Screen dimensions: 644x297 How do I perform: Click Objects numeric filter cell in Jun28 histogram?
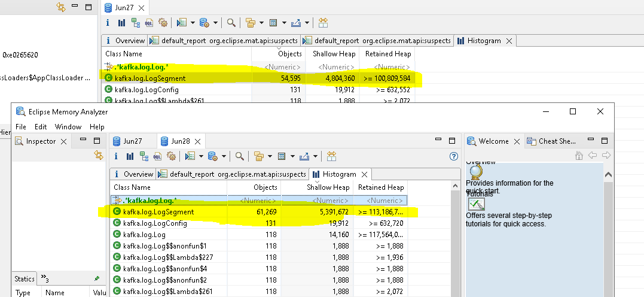pyautogui.click(x=254, y=201)
